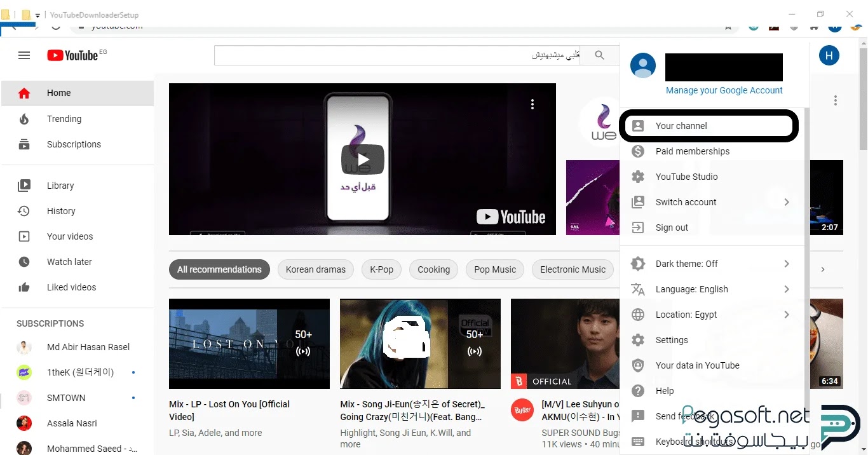The width and height of the screenshot is (868, 455).
Task: Click the Switch account icon
Action: coord(638,202)
